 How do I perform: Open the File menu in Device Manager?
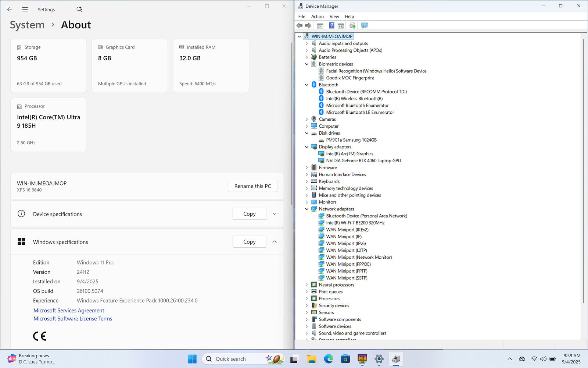(x=302, y=17)
